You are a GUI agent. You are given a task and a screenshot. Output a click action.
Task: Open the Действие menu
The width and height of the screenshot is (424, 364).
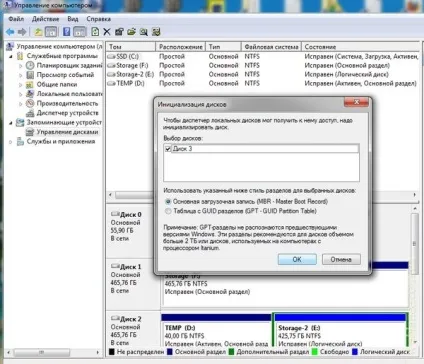[x=45, y=19]
